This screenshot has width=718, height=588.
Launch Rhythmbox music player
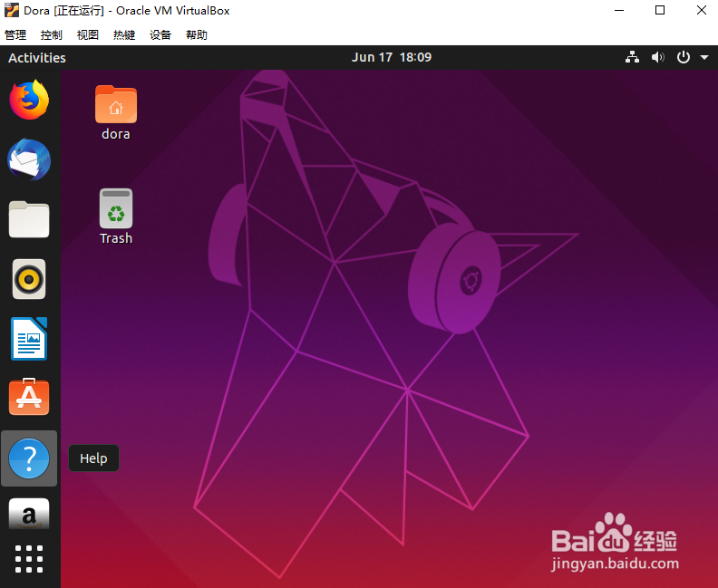click(x=29, y=279)
